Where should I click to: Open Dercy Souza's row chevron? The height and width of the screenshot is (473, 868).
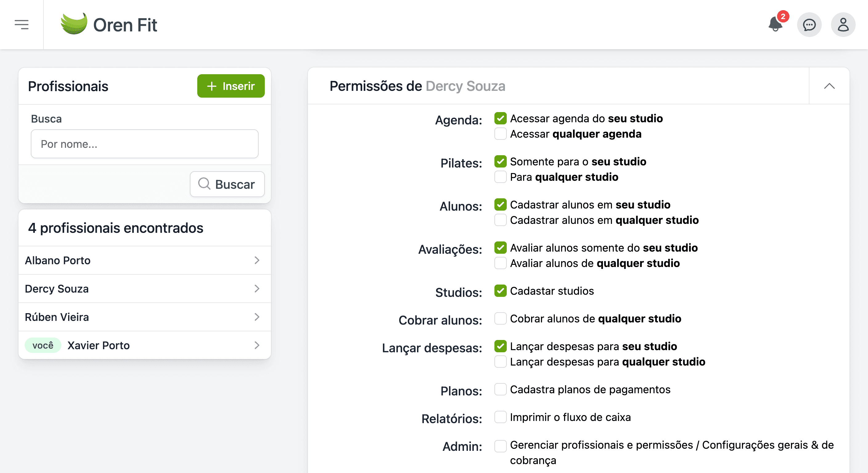[257, 289]
